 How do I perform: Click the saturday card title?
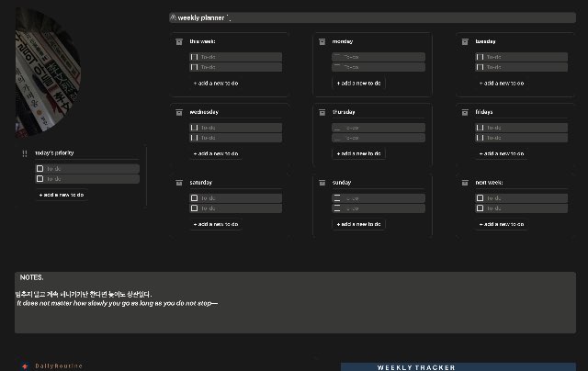[200, 183]
